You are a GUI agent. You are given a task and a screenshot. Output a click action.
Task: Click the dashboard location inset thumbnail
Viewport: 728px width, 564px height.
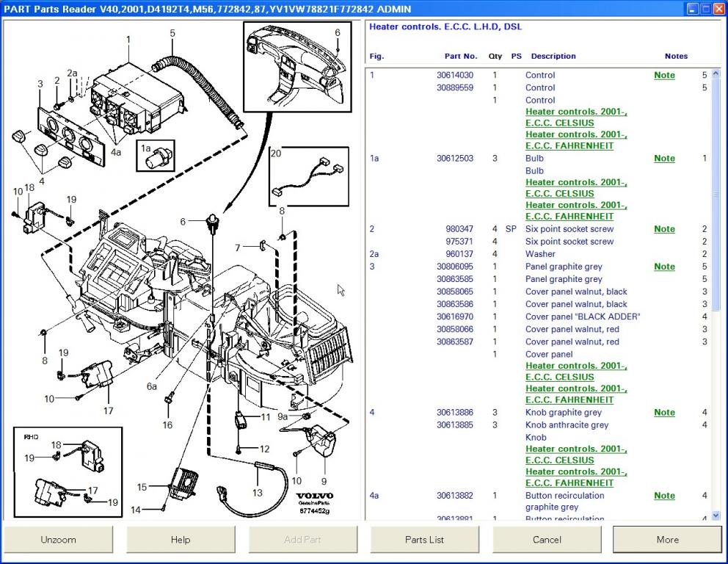297,67
